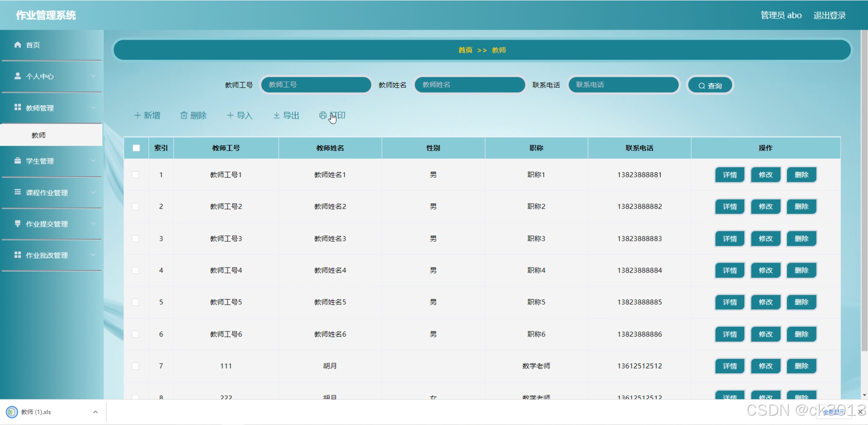
Task: Open the 教师 submenu entry
Action: coord(38,135)
